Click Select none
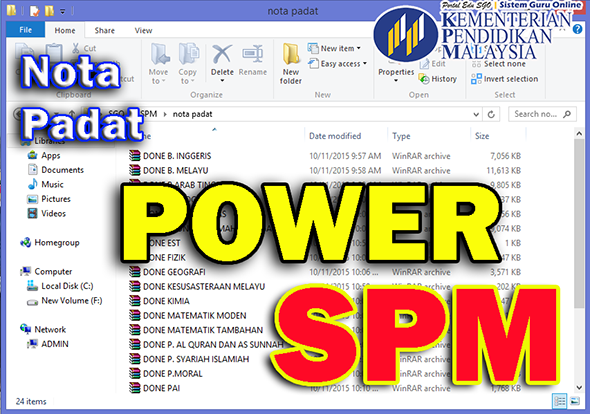The width and height of the screenshot is (590, 414). point(499,64)
